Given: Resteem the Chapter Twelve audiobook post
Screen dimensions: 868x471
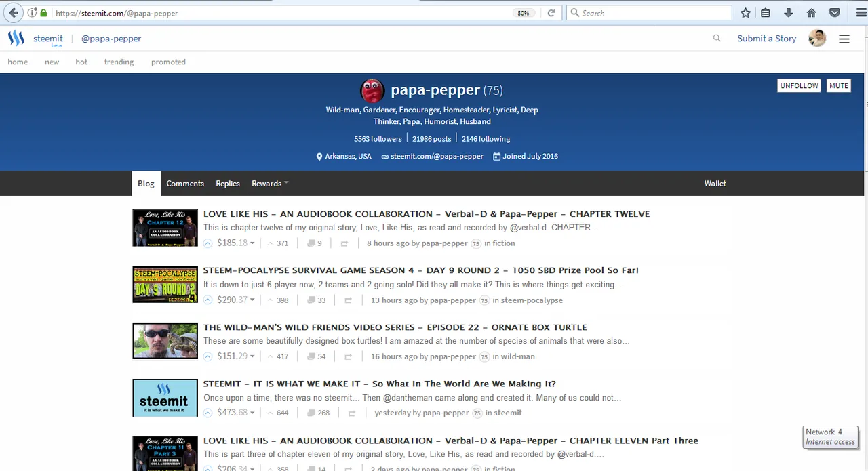Looking at the screenshot, I should point(344,243).
